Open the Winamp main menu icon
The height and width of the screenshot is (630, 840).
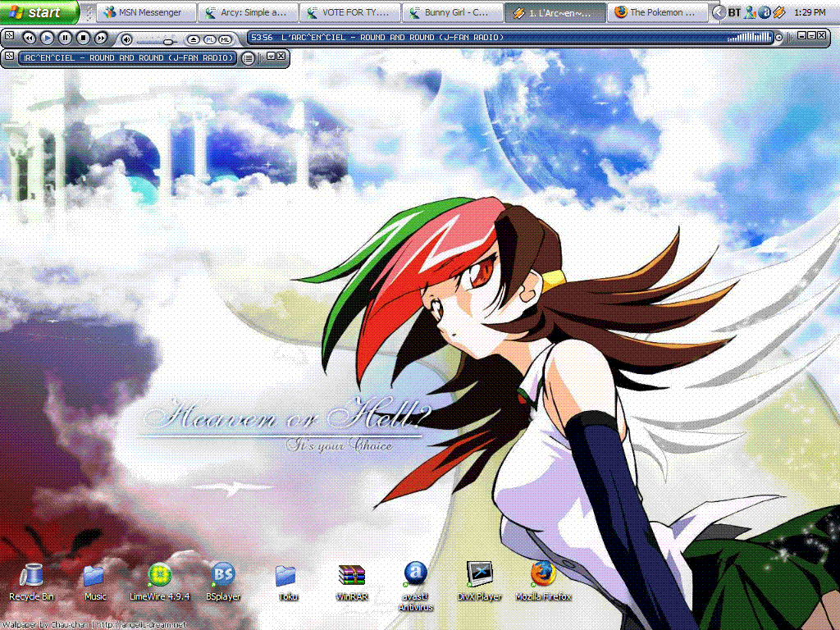[x=9, y=36]
